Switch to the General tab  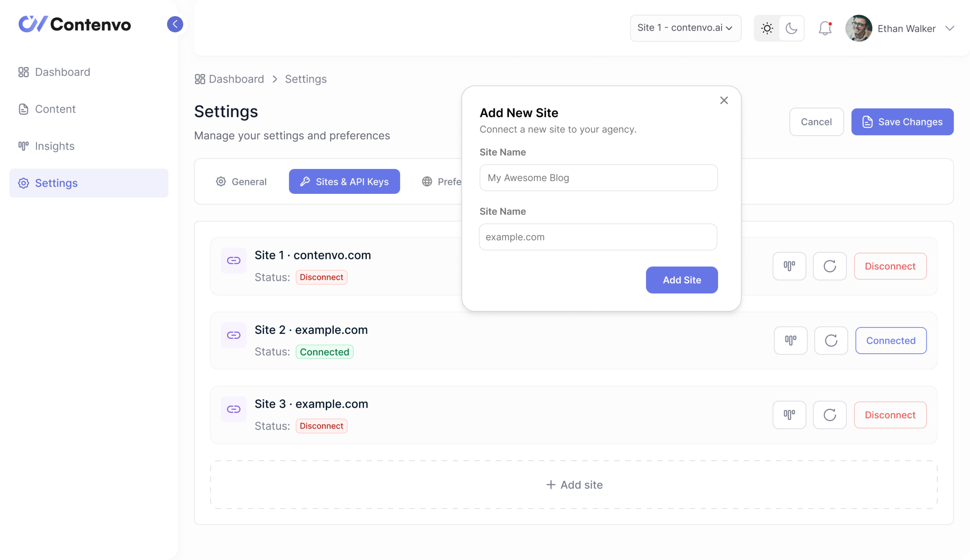tap(242, 181)
